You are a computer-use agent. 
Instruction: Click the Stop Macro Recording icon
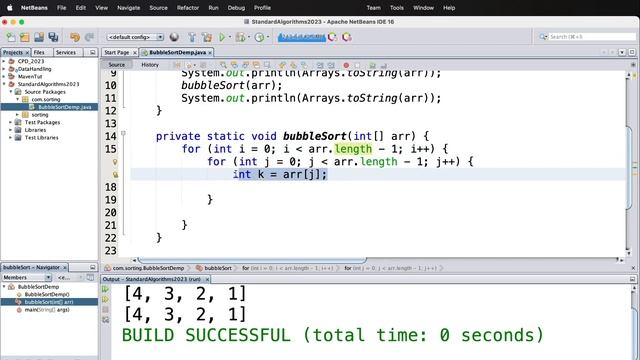(357, 65)
